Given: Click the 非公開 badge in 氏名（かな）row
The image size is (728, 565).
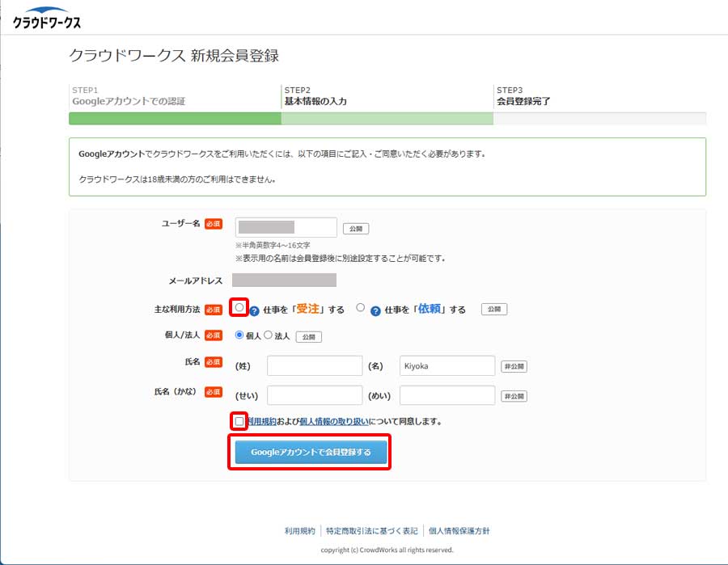Looking at the screenshot, I should coord(514,396).
